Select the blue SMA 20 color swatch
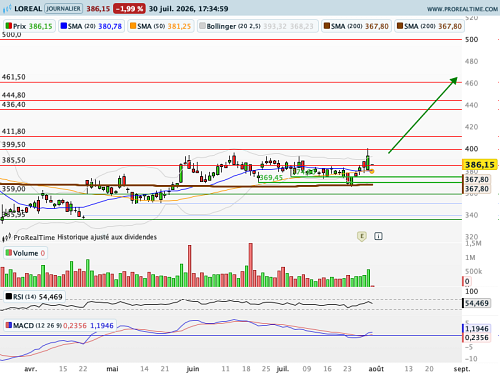Viewport: 500px width, 375px height. tap(64, 26)
